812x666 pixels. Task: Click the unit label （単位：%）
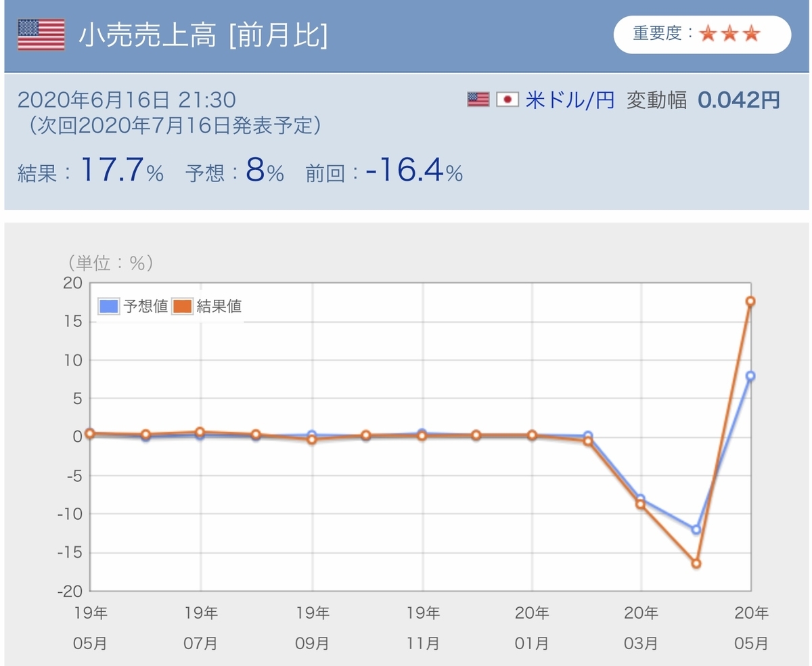[110, 263]
